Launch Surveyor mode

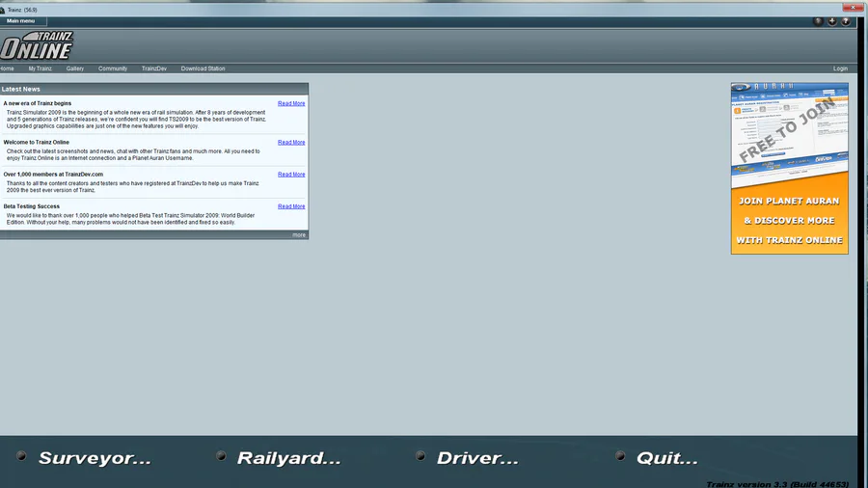pos(95,458)
